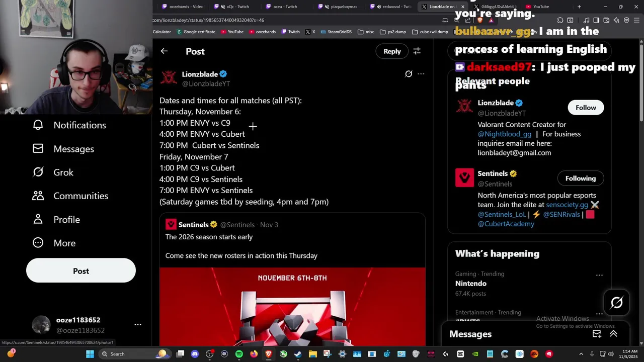Open the Google certificate bookmark
The height and width of the screenshot is (362, 644).
coord(196,32)
